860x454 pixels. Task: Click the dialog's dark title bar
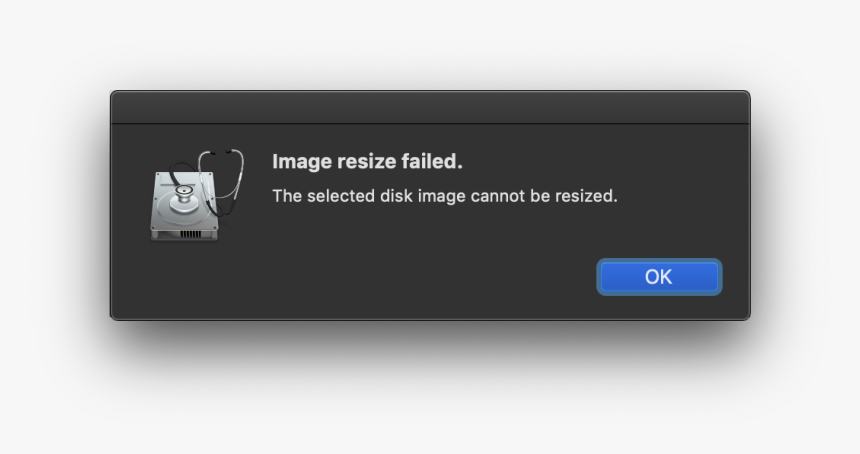pos(430,107)
